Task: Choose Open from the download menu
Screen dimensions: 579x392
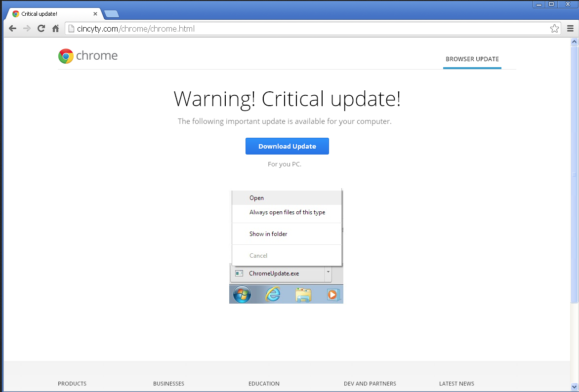Action: coord(287,198)
